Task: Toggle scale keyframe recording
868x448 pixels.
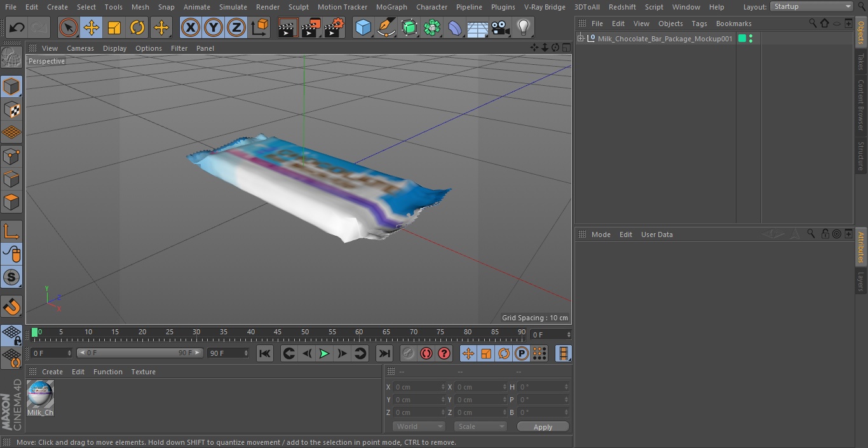Action: 486,353
